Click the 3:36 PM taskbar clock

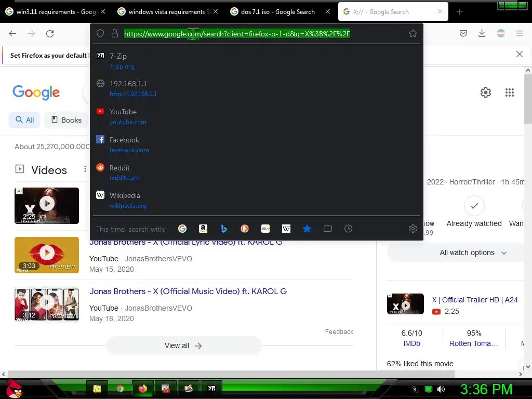[x=486, y=389]
